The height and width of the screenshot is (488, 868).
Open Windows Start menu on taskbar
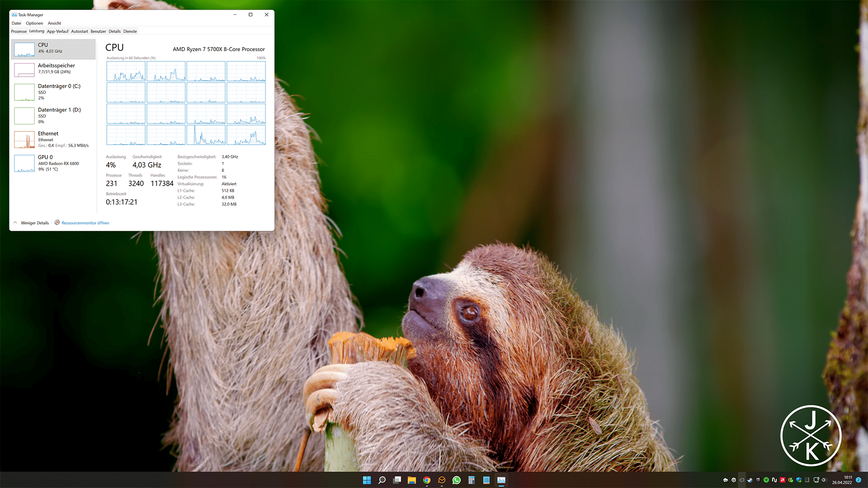click(x=367, y=480)
